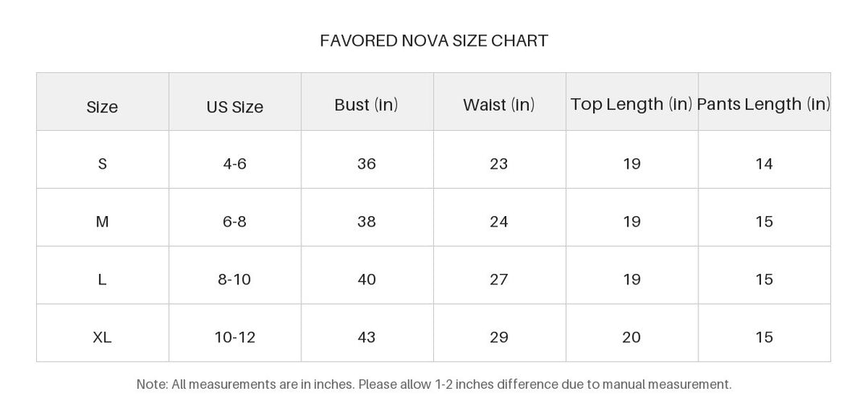Click the Waist (in) column header
Image resolution: width=868 pixels, height=396 pixels.
pos(499,104)
